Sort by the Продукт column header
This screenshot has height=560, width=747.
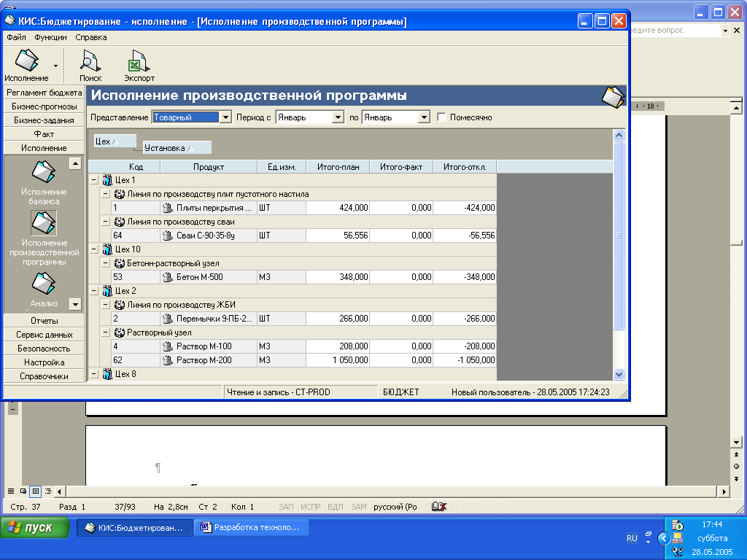click(209, 167)
